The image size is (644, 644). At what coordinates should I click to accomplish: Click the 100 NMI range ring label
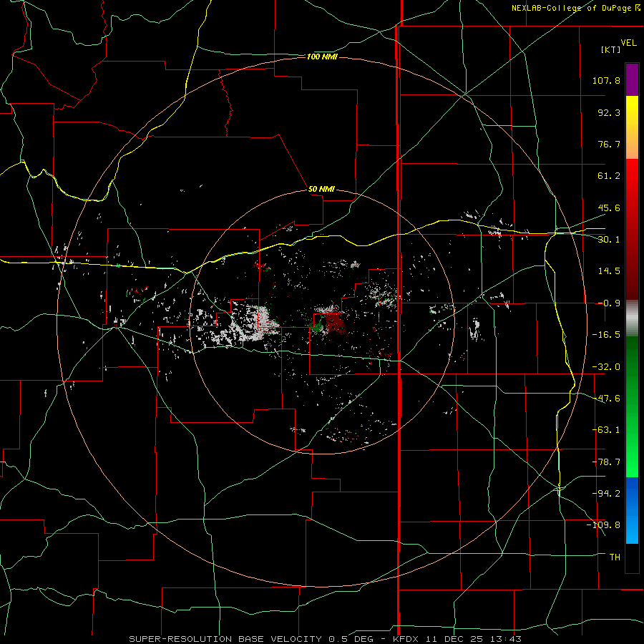coord(322,57)
